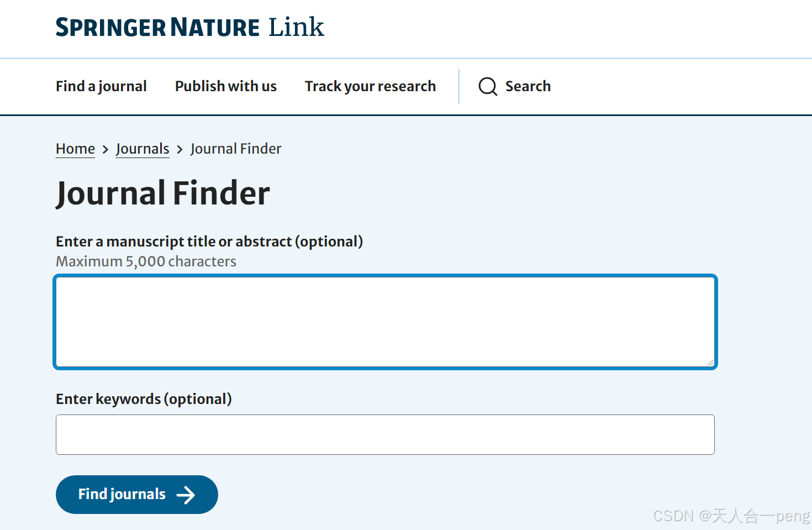The height and width of the screenshot is (530, 812).
Task: Click the Link text in the site logo
Action: (x=296, y=27)
